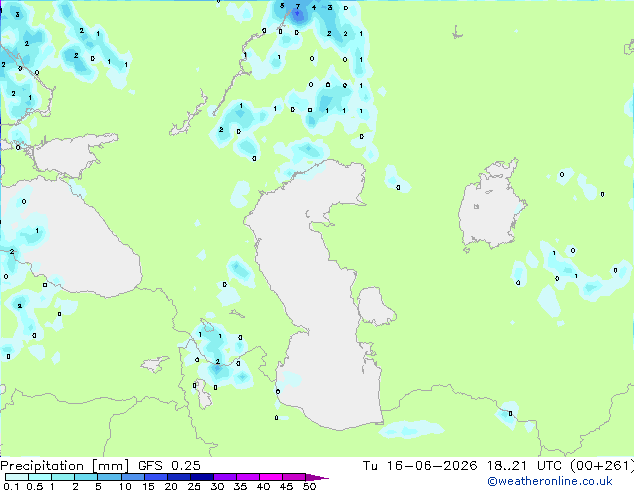The width and height of the screenshot is (634, 490).
Task: Click the 30–35 mm purple legend block
Action: click(225, 477)
